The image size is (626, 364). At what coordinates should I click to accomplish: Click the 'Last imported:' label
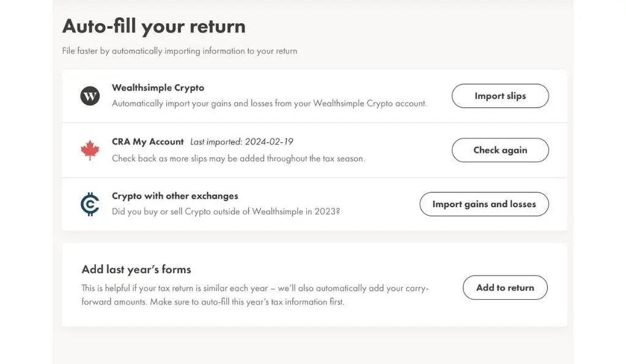216,142
